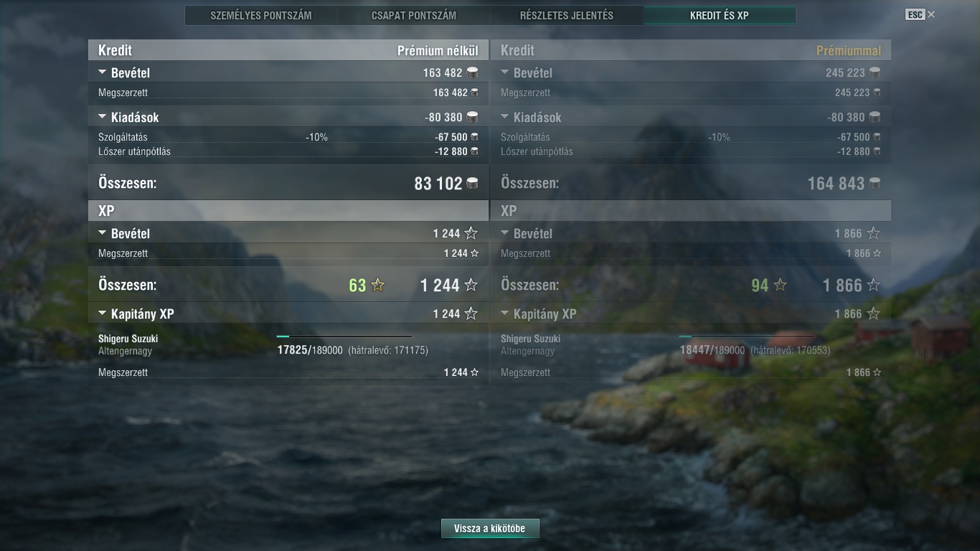Click Shigeru Suzuki's captain XP progress bar
Viewport: 980px width, 551px height.
pyautogui.click(x=344, y=336)
